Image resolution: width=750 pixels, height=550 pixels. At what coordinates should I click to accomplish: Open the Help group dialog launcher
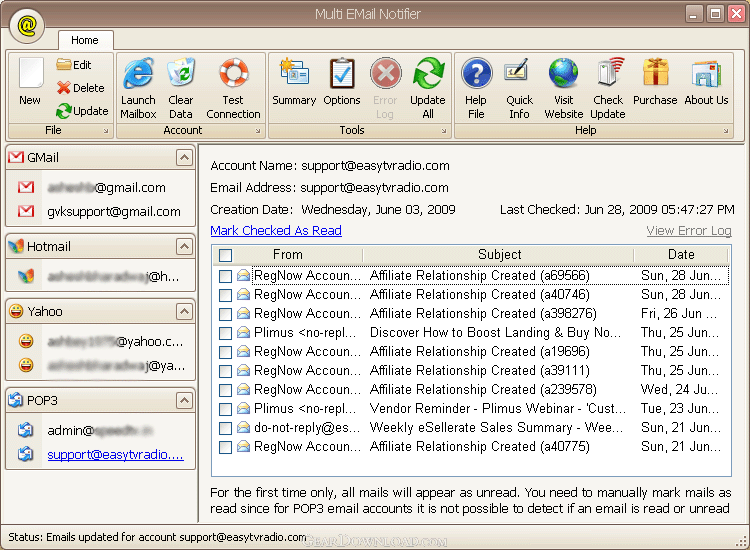(726, 131)
